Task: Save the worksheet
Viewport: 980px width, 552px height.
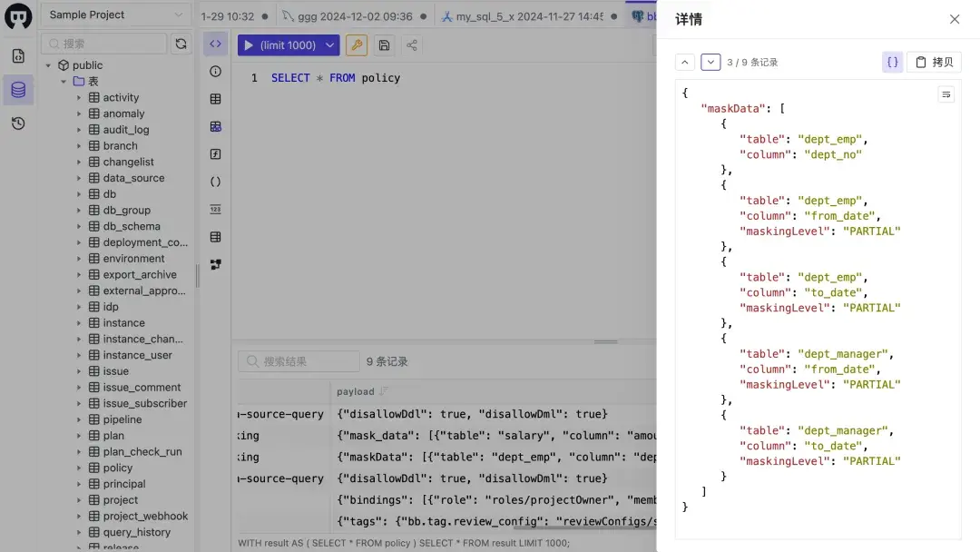Action: (x=384, y=45)
